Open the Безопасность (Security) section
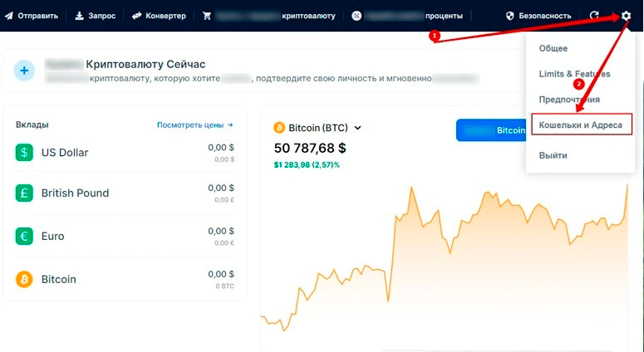Image resolution: width=644 pixels, height=352 pixels. point(538,16)
